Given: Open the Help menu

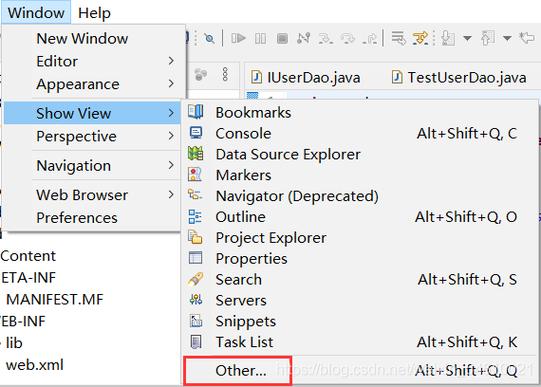Looking at the screenshot, I should (x=94, y=13).
